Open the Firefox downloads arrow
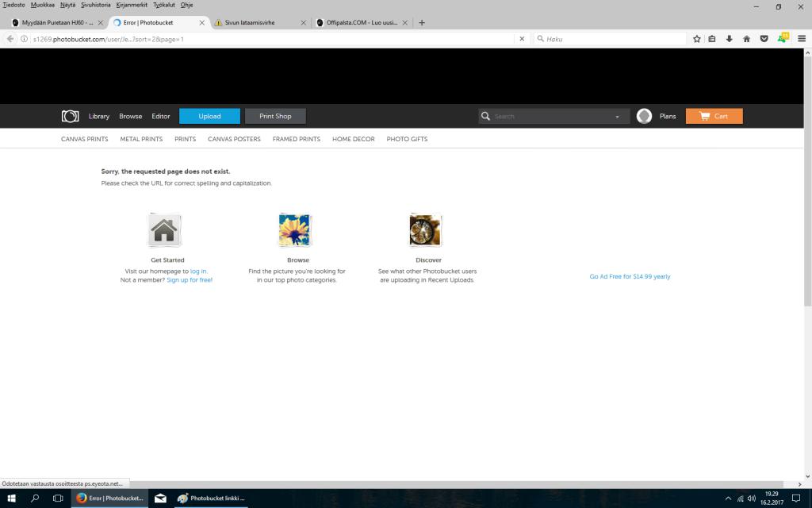 730,38
